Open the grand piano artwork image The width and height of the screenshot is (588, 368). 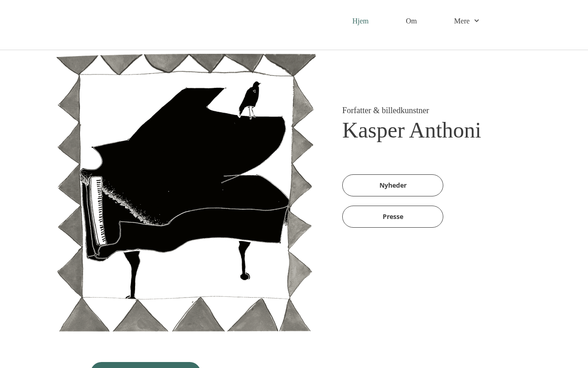coord(186,193)
